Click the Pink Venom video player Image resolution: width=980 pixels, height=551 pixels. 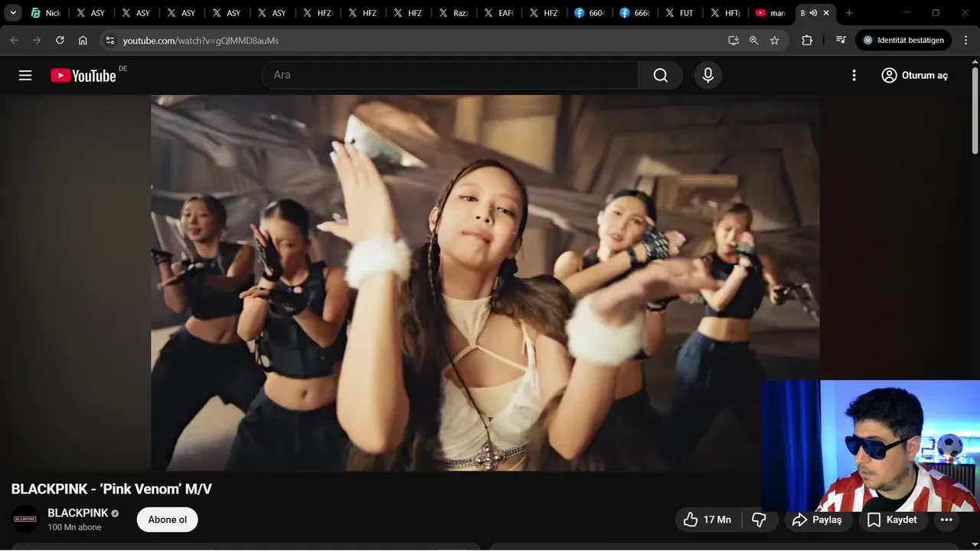pos(485,282)
